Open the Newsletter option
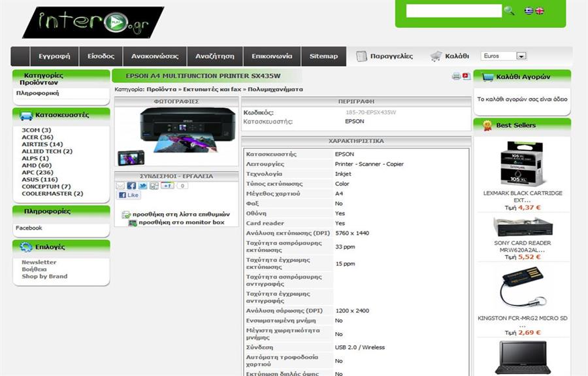This screenshot has width=588, height=376. pos(39,262)
